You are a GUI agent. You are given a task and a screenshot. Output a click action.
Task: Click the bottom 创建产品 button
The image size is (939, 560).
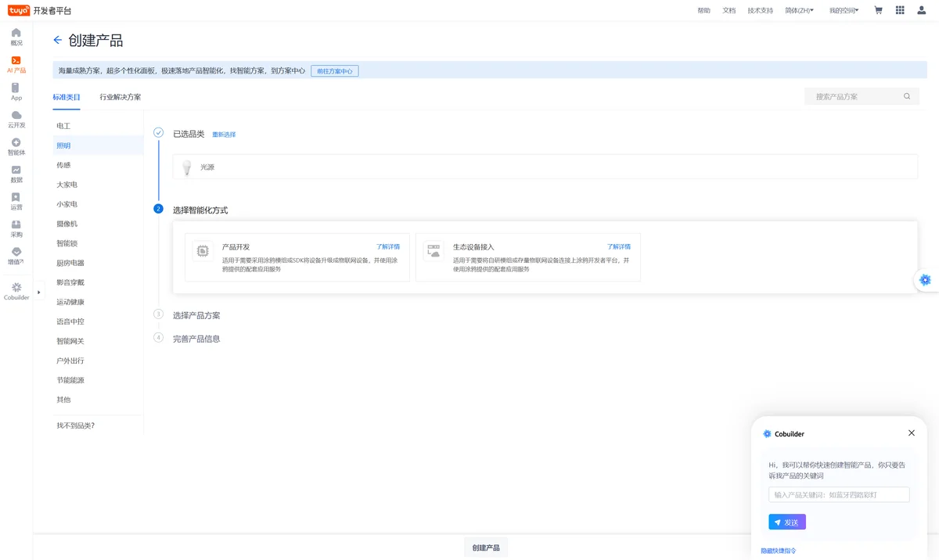pyautogui.click(x=486, y=548)
